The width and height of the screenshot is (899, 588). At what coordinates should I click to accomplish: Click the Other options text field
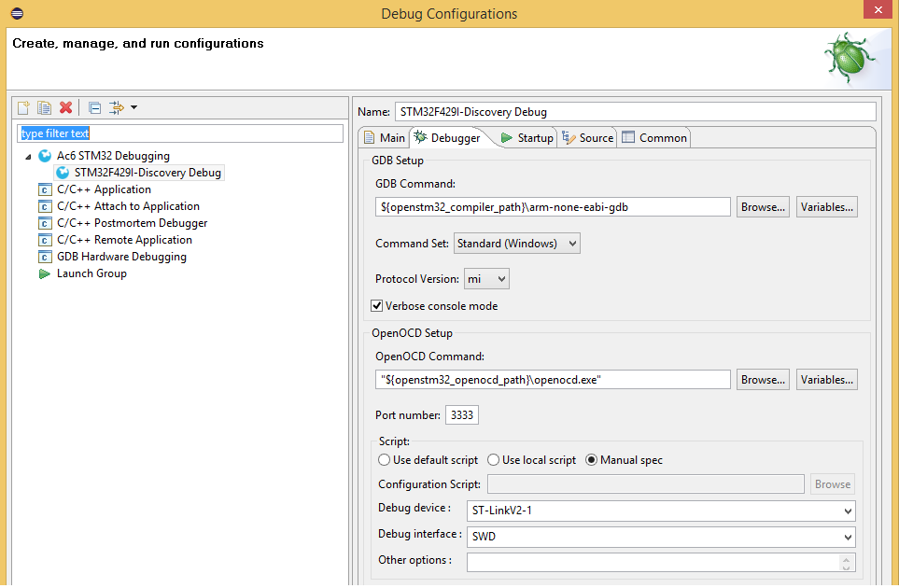coord(653,562)
